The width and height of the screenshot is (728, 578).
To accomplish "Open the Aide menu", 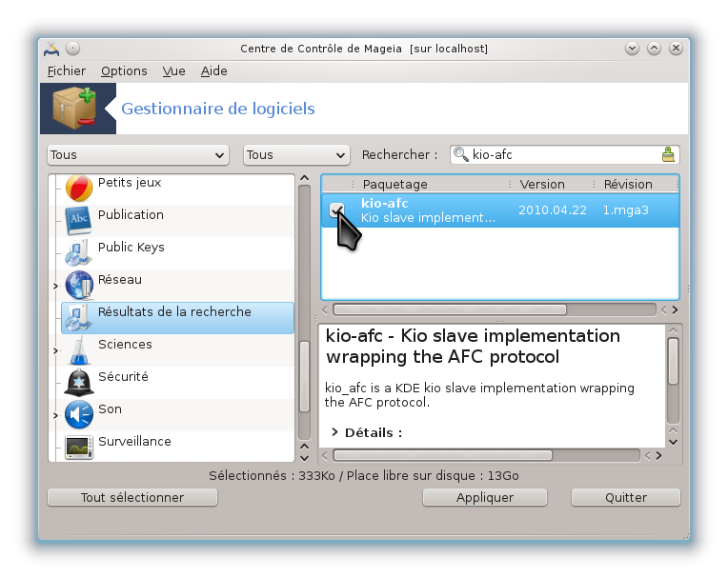I will (x=214, y=71).
